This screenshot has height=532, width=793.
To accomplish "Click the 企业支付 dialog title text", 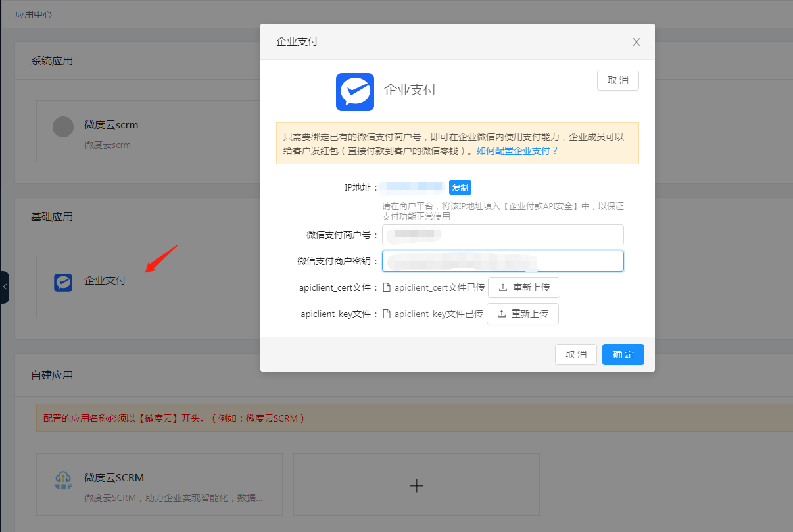I will pyautogui.click(x=297, y=41).
